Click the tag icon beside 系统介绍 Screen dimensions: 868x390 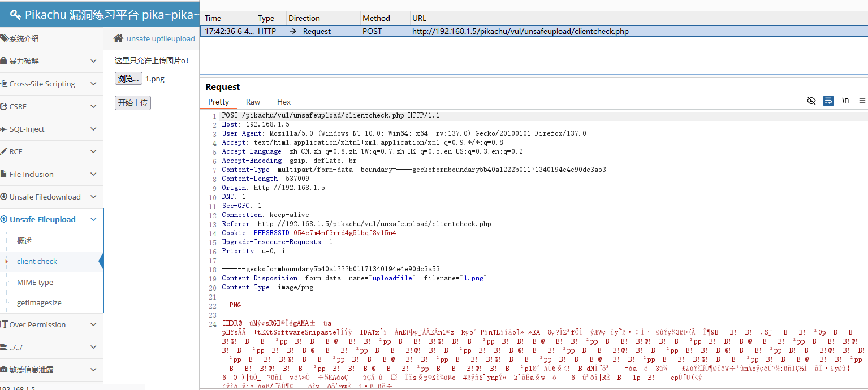point(4,38)
